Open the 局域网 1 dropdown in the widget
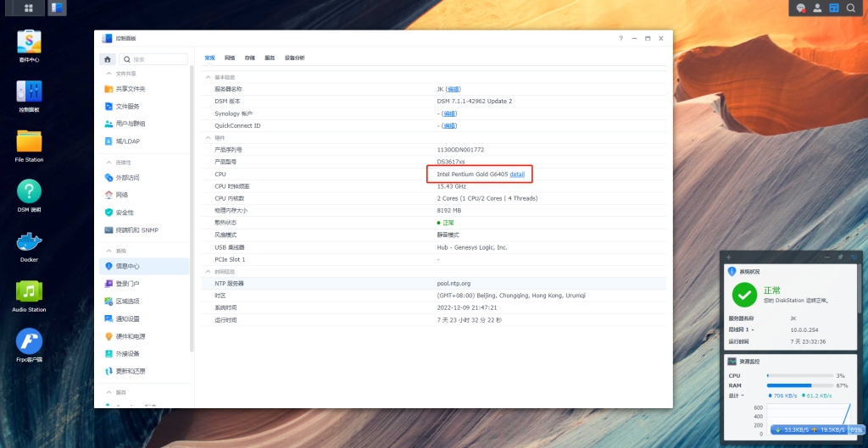Screen dimensions: 868x448 pos(743,329)
